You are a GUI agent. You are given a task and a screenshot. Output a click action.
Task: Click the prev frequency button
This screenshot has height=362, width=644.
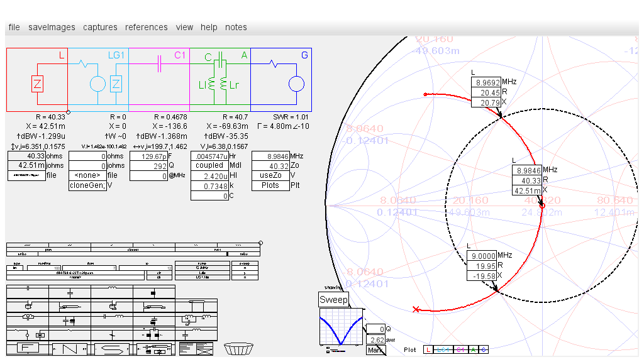[x=48, y=250]
